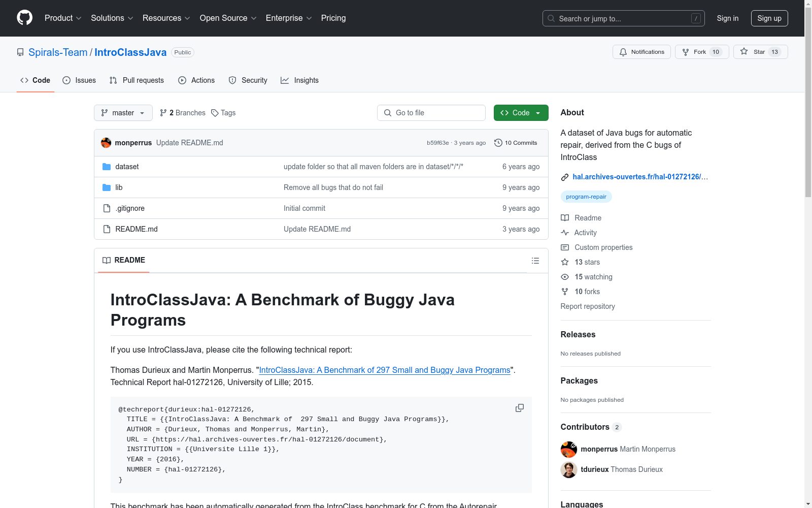Open commit b59f63e hash link
This screenshot has height=508, width=812.
438,143
